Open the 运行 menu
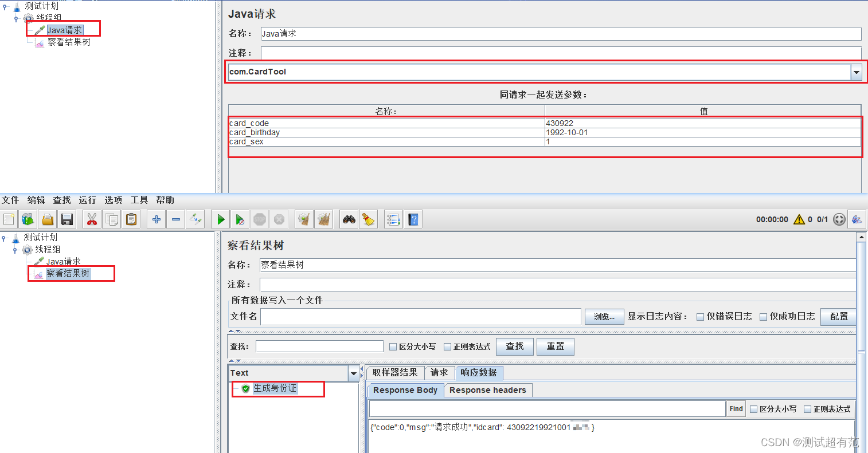This screenshot has height=453, width=868. (x=87, y=200)
